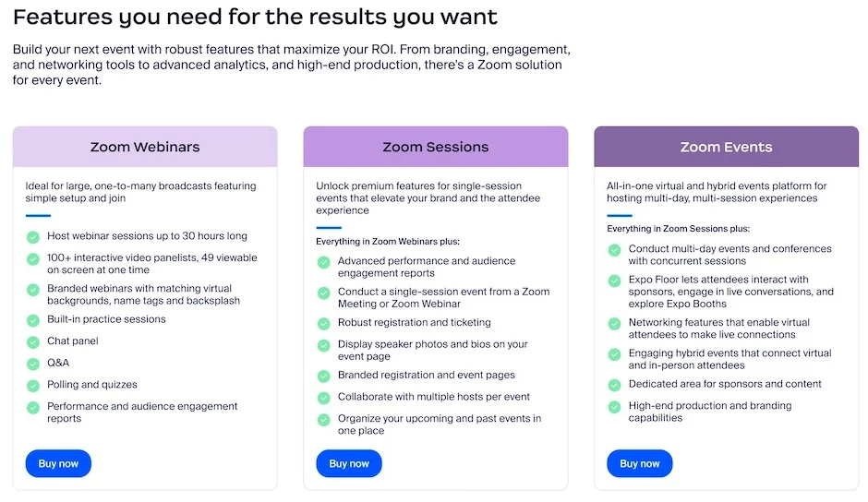Viewport: 868px width, 502px height.
Task: Select the Zoom Events purple header
Action: [x=726, y=147]
